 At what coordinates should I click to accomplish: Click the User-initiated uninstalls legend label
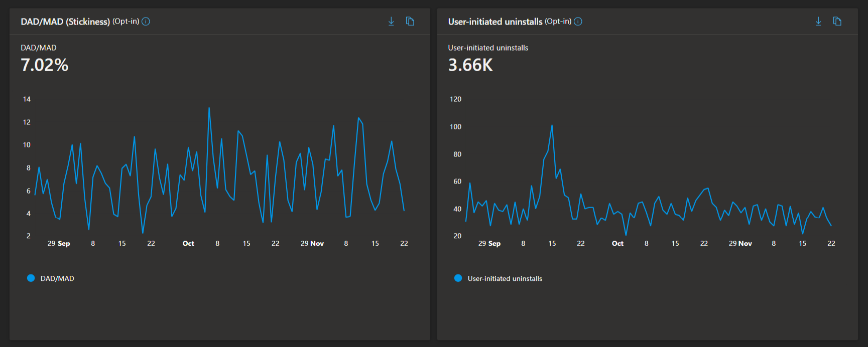505,279
